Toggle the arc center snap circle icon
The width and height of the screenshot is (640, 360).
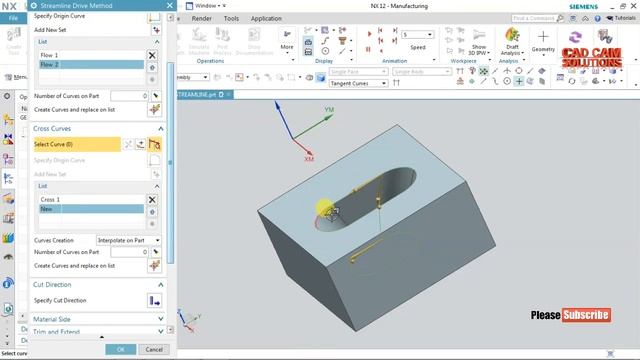[507, 81]
